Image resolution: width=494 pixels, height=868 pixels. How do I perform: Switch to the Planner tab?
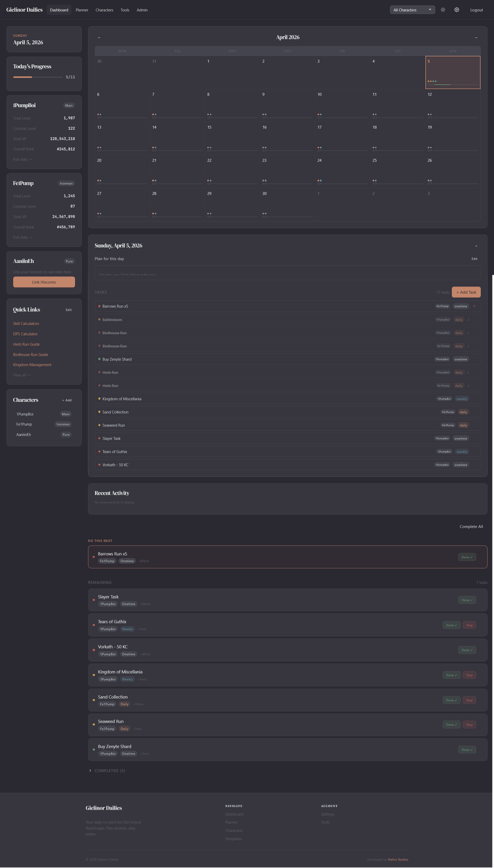pyautogui.click(x=82, y=10)
